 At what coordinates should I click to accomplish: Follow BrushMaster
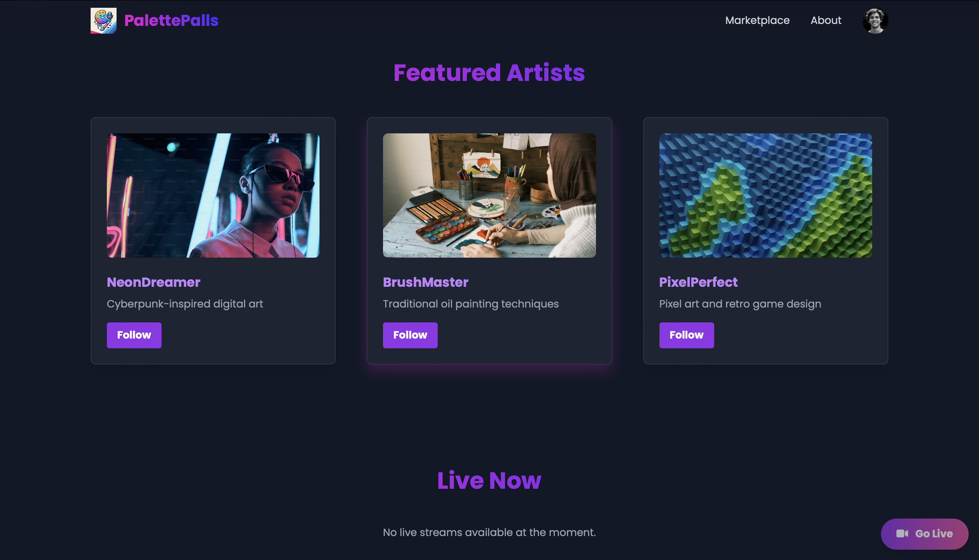click(x=410, y=335)
